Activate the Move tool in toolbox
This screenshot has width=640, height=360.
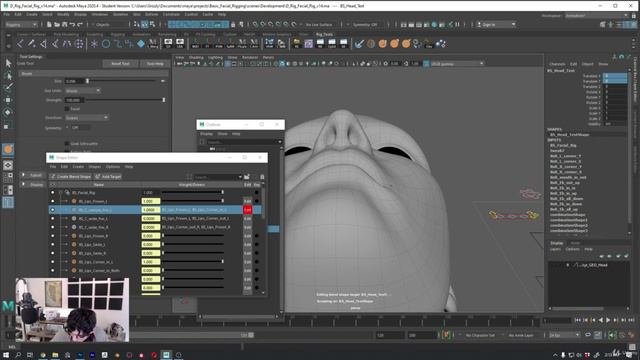8,100
